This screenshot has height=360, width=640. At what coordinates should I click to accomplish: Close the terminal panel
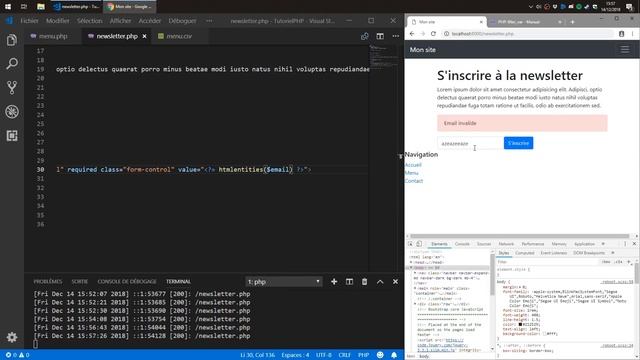tap(395, 282)
